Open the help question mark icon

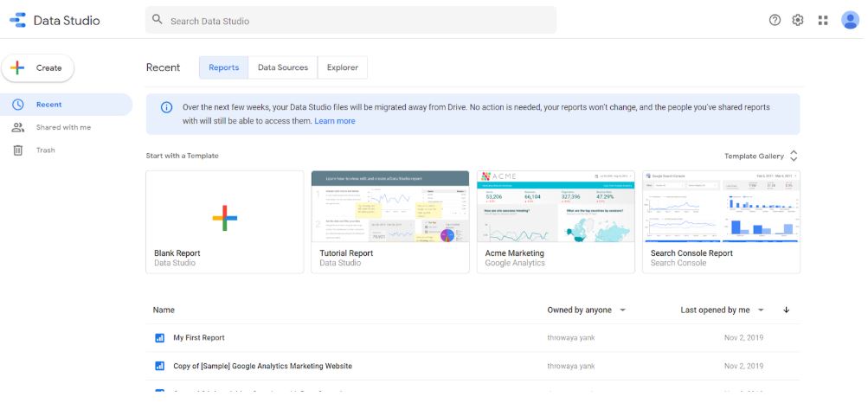[775, 21]
